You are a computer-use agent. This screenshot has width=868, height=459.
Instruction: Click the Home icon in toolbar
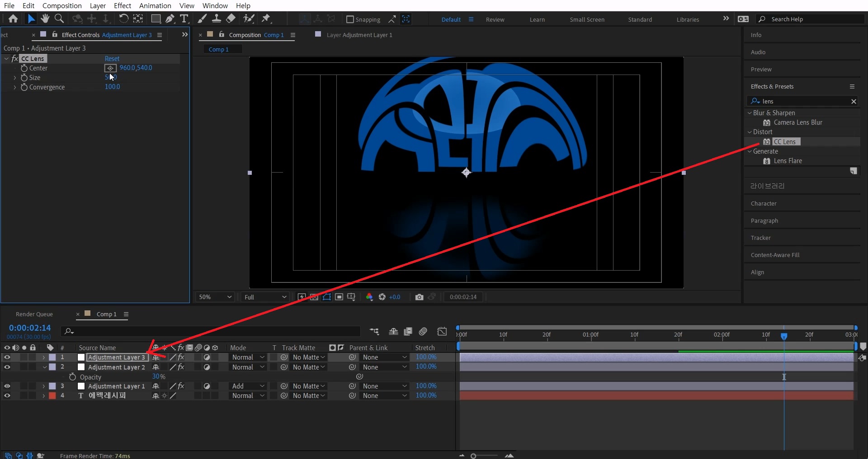(x=13, y=19)
